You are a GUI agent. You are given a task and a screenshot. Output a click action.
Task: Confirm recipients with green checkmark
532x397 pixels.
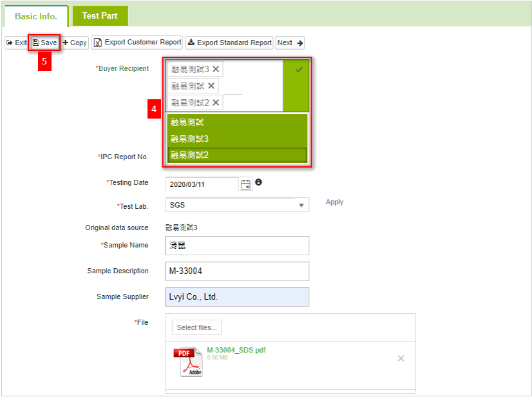pyautogui.click(x=299, y=70)
